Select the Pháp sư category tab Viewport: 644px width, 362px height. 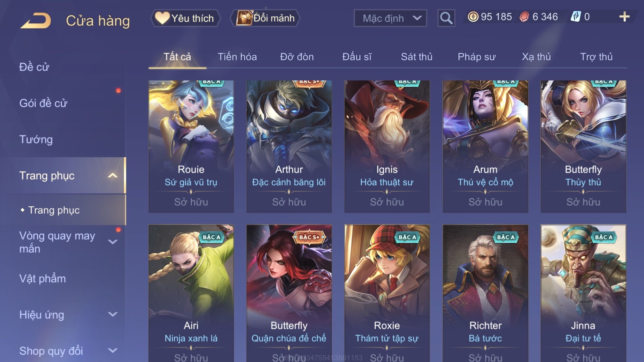click(x=477, y=57)
